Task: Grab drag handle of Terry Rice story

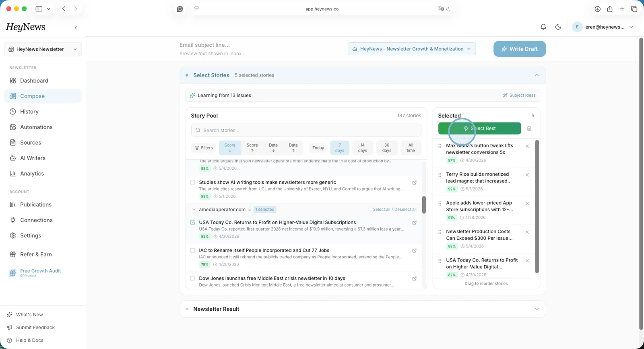Action: pyautogui.click(x=440, y=175)
